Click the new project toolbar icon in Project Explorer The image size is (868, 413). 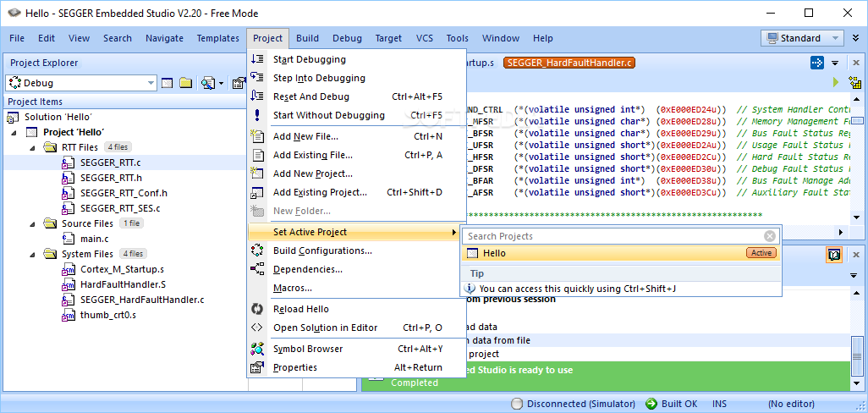(168, 83)
